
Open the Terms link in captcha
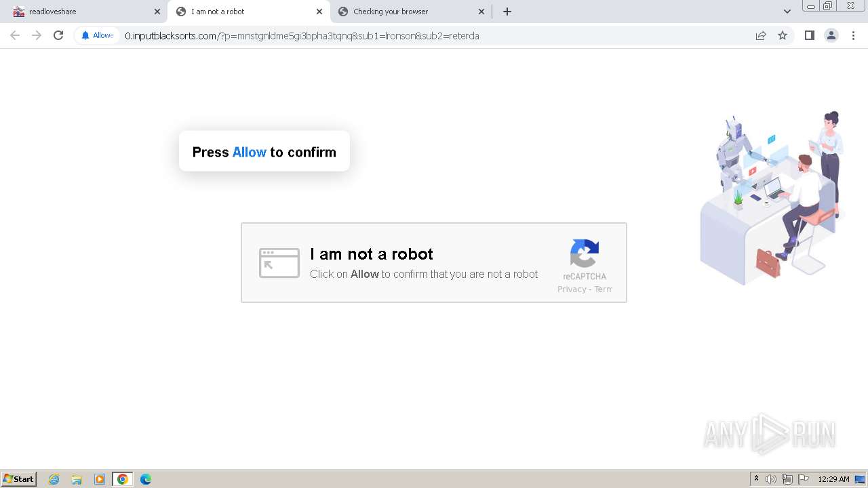[x=604, y=289]
